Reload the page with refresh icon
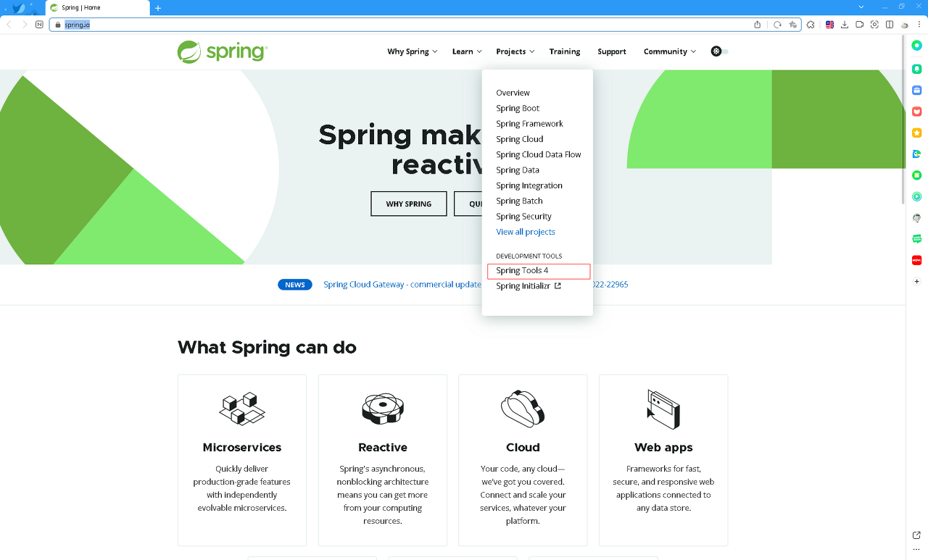Image resolution: width=928 pixels, height=560 pixels. [x=777, y=25]
